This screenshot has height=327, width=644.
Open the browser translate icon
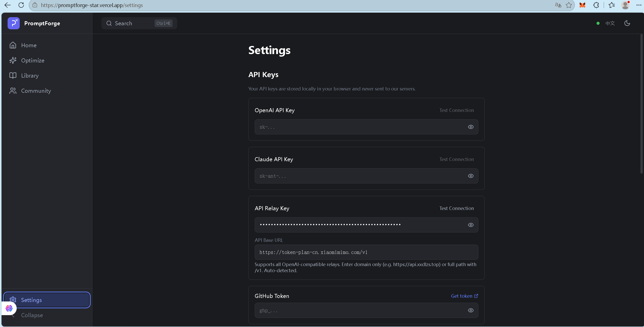(x=558, y=5)
